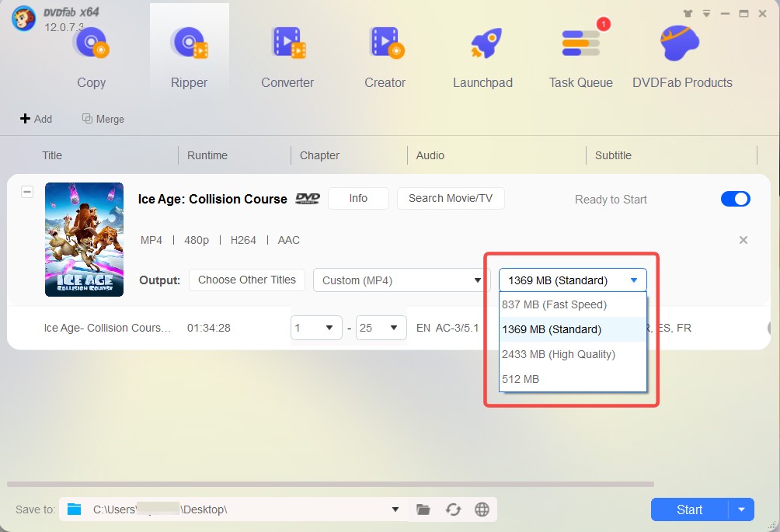This screenshot has height=532, width=780.
Task: Choose 2433 MB (High Quality) option
Action: click(x=558, y=354)
